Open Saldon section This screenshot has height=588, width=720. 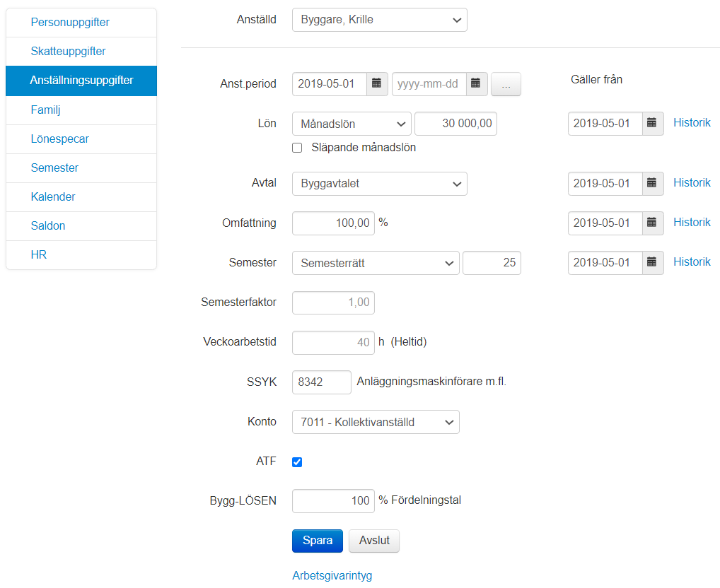(81, 225)
